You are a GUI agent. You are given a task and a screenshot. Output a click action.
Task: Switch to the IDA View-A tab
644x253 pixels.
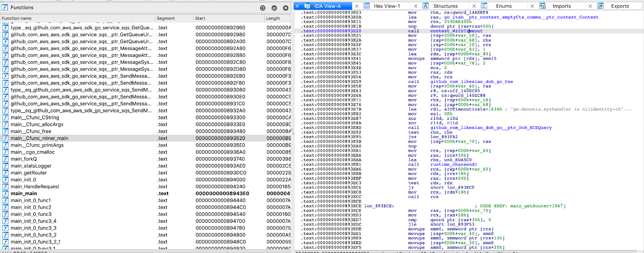click(327, 6)
